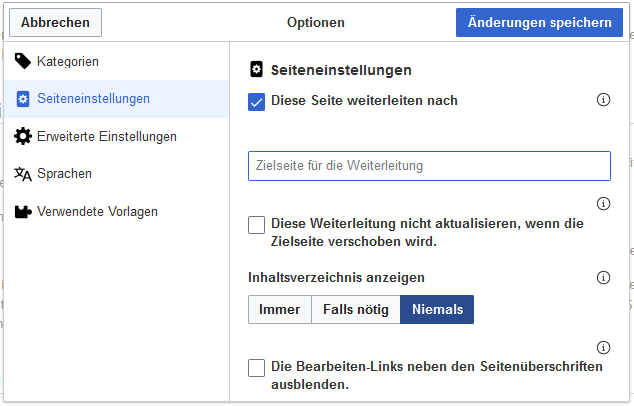The image size is (634, 406).
Task: Click the Seiteneinstellungen sidebar gear-page icon
Action: (23, 99)
